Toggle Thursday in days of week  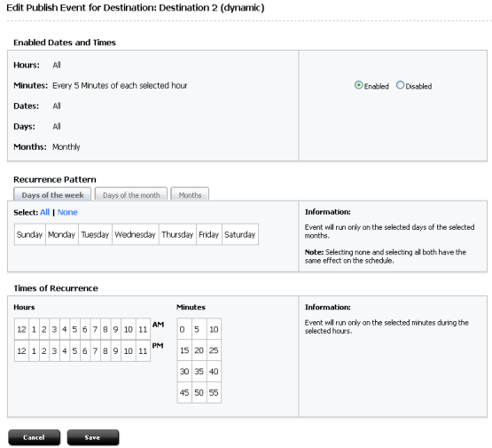tap(177, 234)
